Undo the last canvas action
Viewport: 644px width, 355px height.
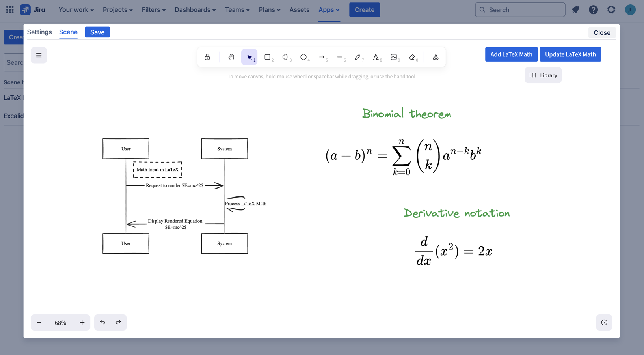pos(102,323)
